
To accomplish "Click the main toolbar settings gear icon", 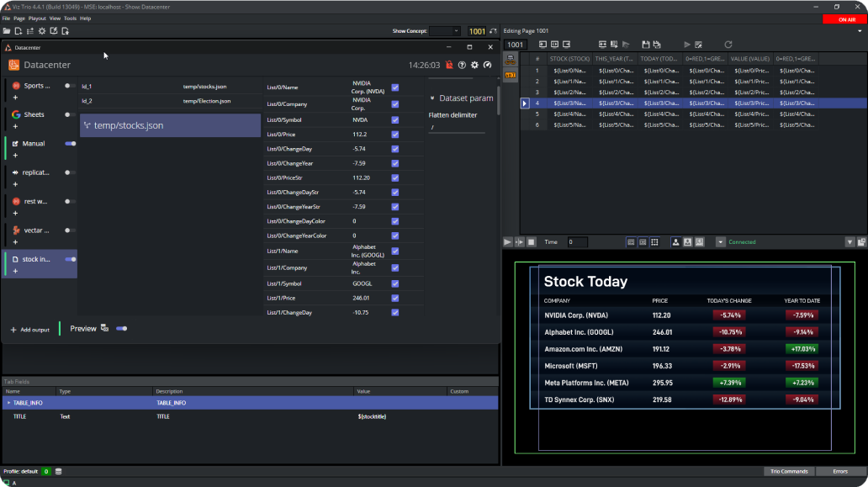I will 42,31.
